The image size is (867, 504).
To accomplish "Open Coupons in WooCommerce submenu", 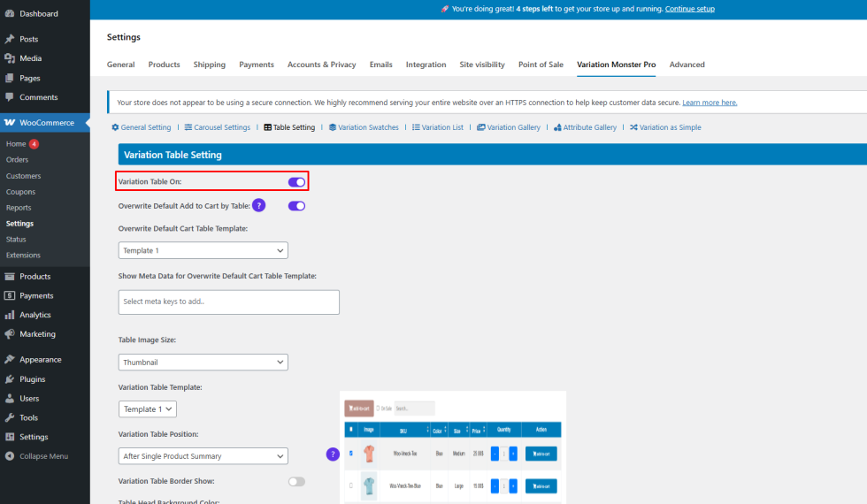I will coord(20,192).
